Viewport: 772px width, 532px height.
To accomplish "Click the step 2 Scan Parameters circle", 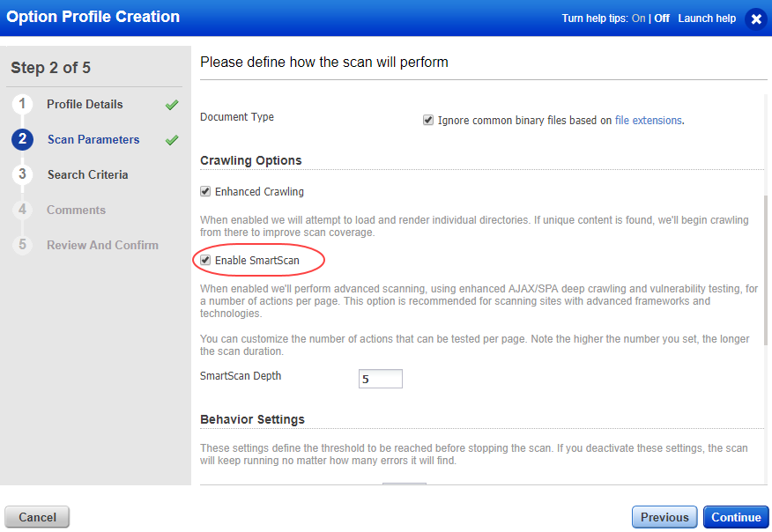I will (22, 139).
